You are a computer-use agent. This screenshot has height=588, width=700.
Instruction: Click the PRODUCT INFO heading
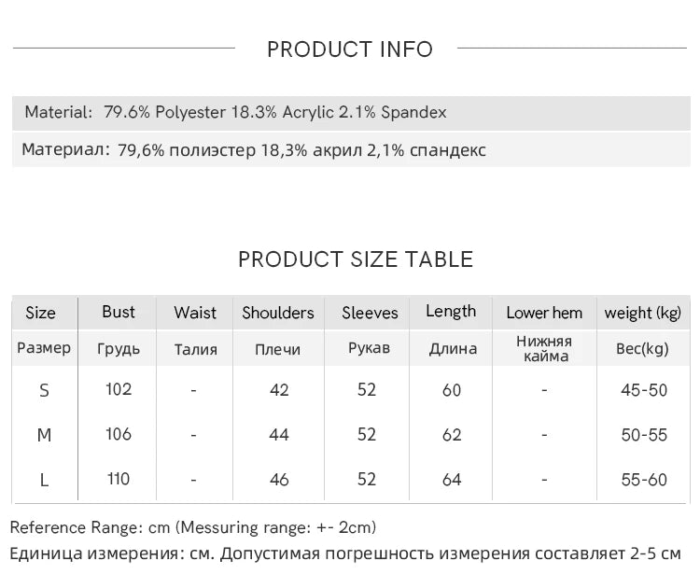(x=350, y=49)
